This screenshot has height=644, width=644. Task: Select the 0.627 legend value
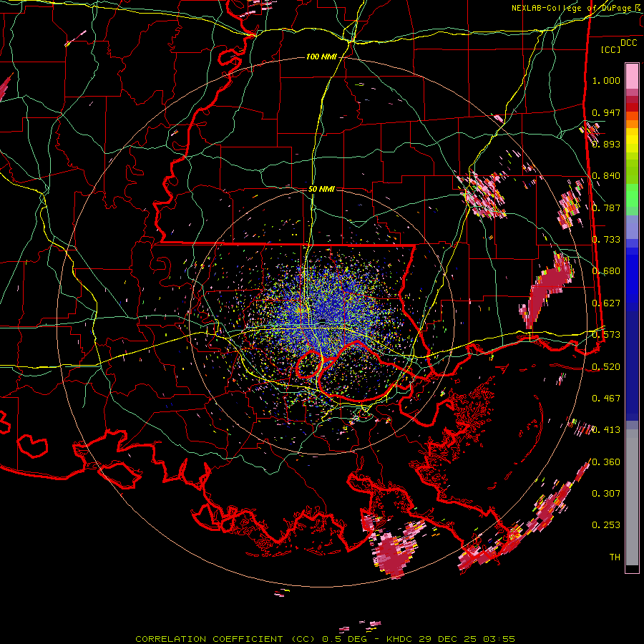tap(606, 303)
